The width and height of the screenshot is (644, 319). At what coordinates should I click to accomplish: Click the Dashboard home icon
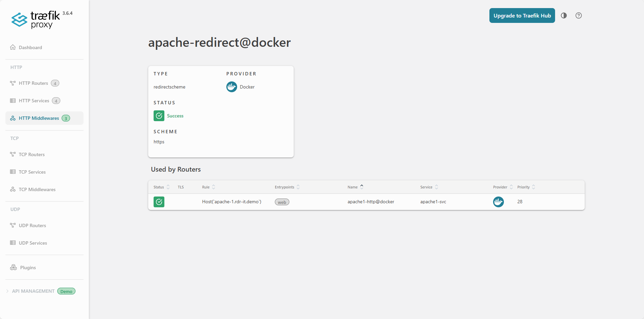(x=13, y=47)
